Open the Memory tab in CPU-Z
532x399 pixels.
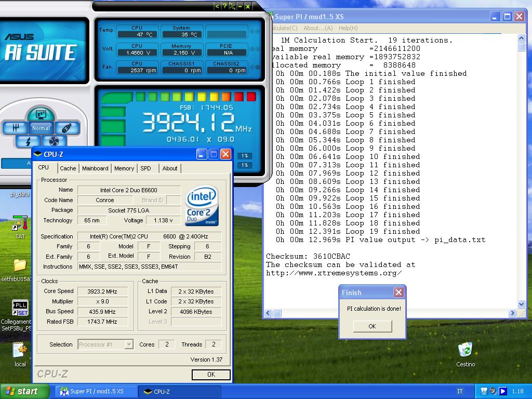point(124,168)
